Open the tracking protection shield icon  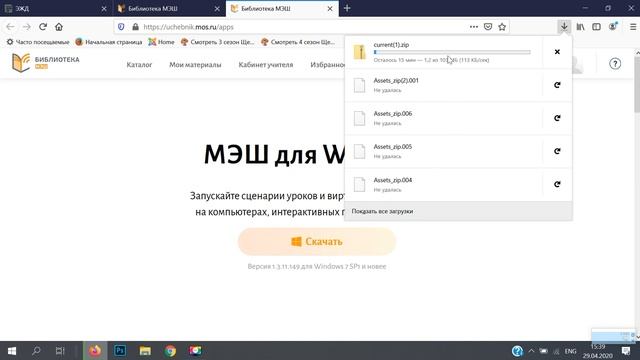tap(121, 27)
